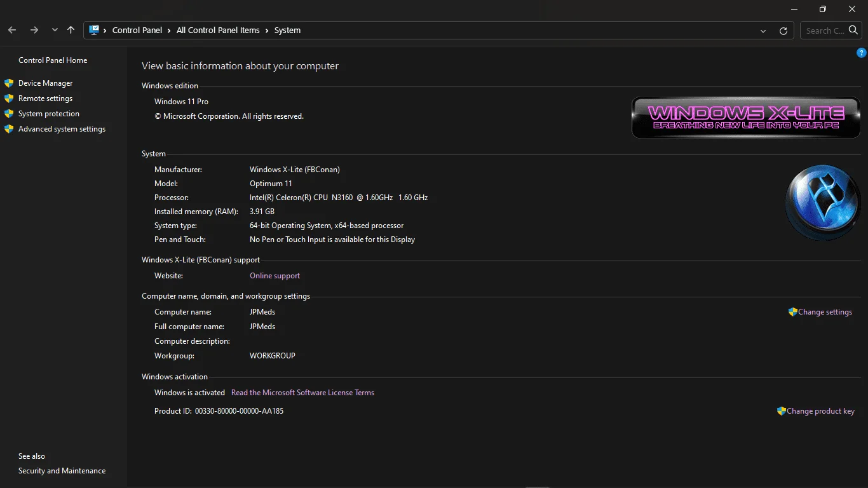Go up one level with up arrow
Screen dimensions: 868x488
[x=71, y=30]
